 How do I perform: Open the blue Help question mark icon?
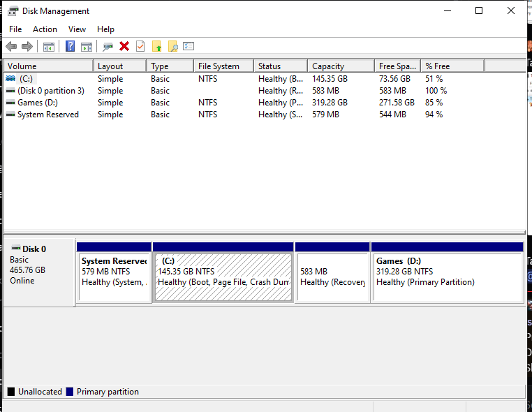coord(71,46)
